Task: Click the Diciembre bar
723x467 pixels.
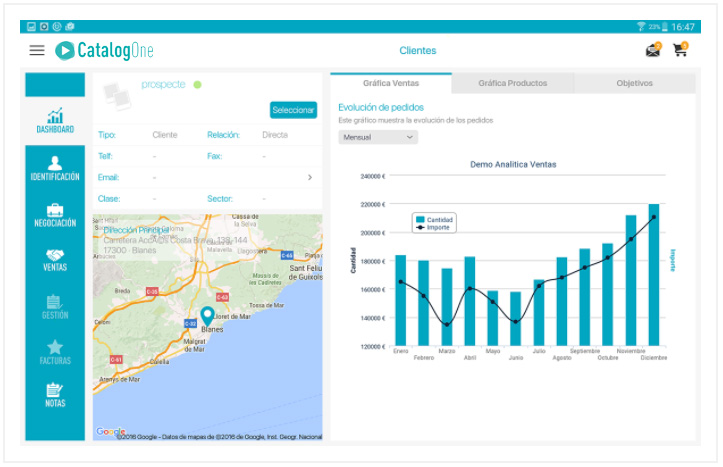Action: point(654,275)
